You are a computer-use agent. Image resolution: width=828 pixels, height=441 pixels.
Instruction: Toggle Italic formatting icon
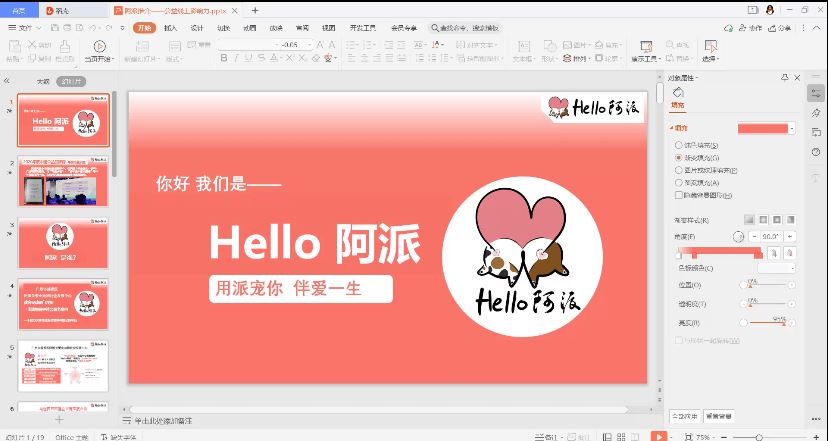(x=236, y=58)
